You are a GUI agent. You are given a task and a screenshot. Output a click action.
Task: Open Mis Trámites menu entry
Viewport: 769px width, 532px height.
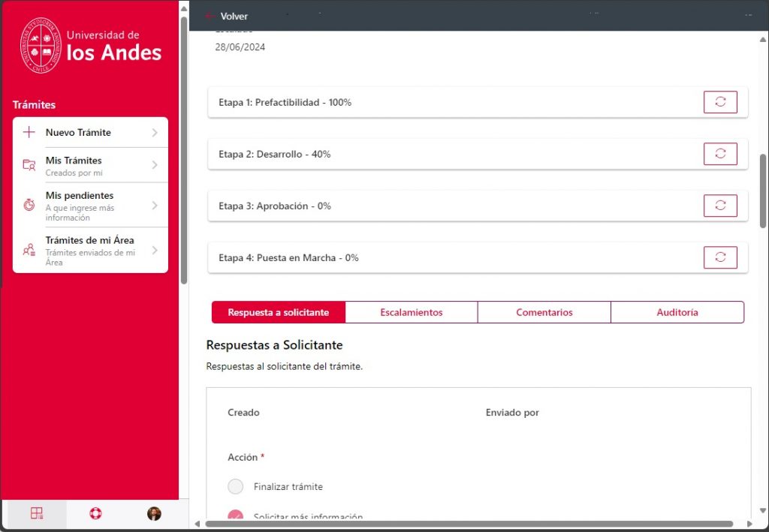(90, 166)
